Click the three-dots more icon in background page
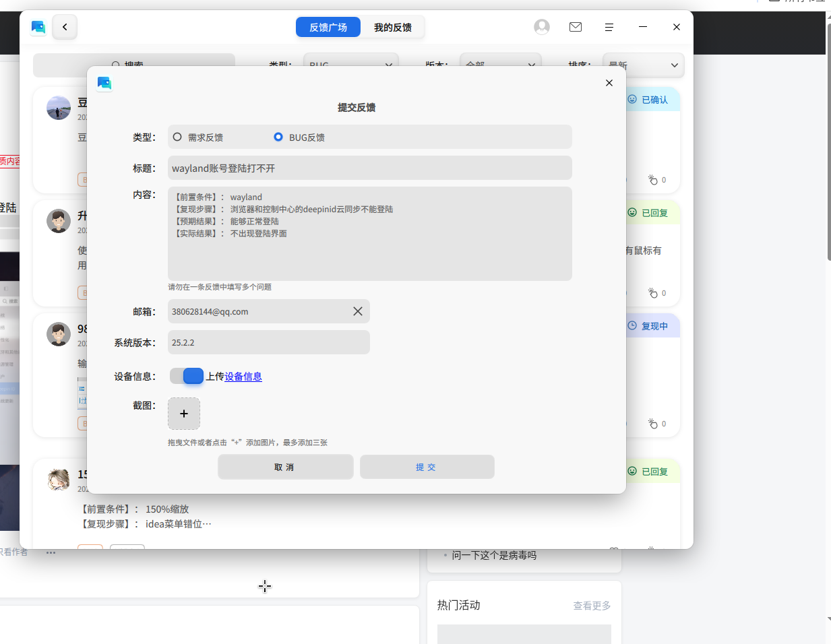 [51, 552]
